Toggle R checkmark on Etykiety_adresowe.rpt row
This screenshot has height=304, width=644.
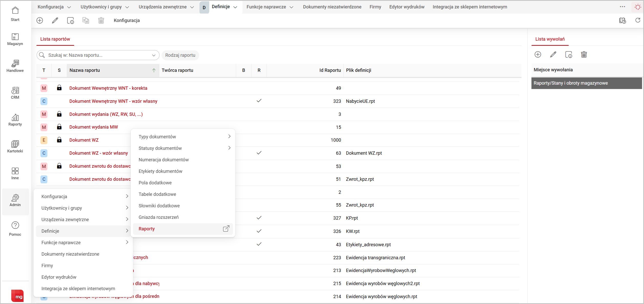259,244
